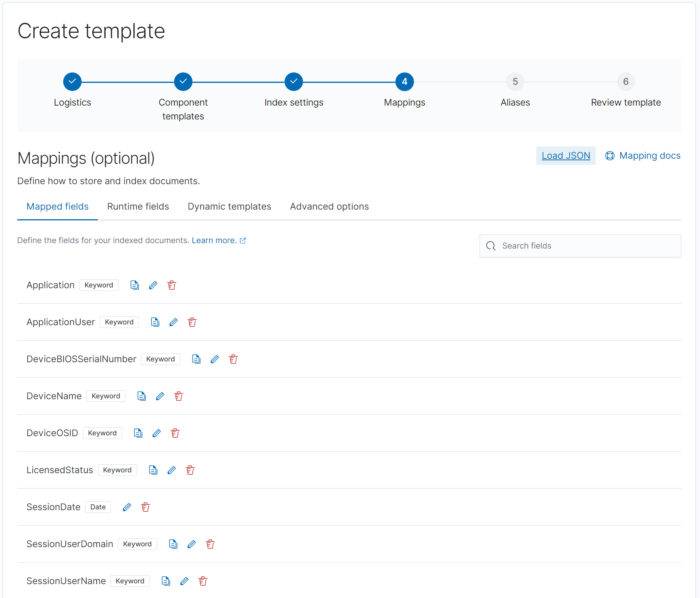Edit the SessionDate date field
The image size is (700, 598).
click(x=127, y=507)
